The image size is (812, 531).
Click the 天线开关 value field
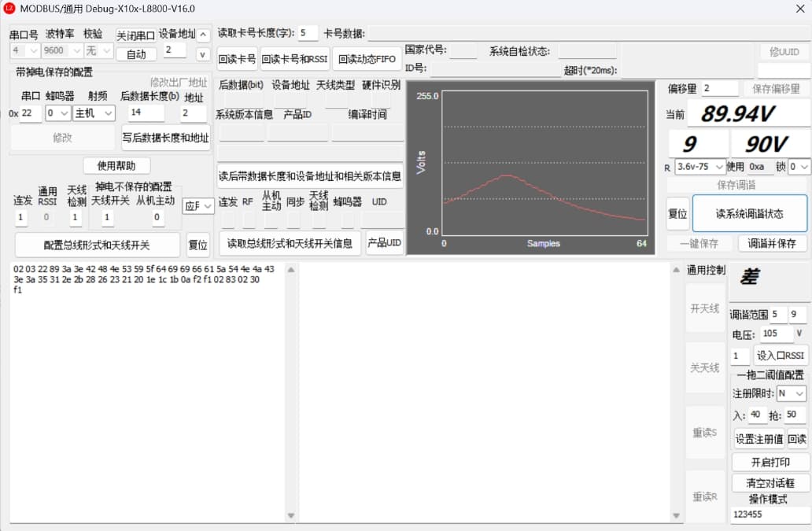pyautogui.click(x=107, y=218)
